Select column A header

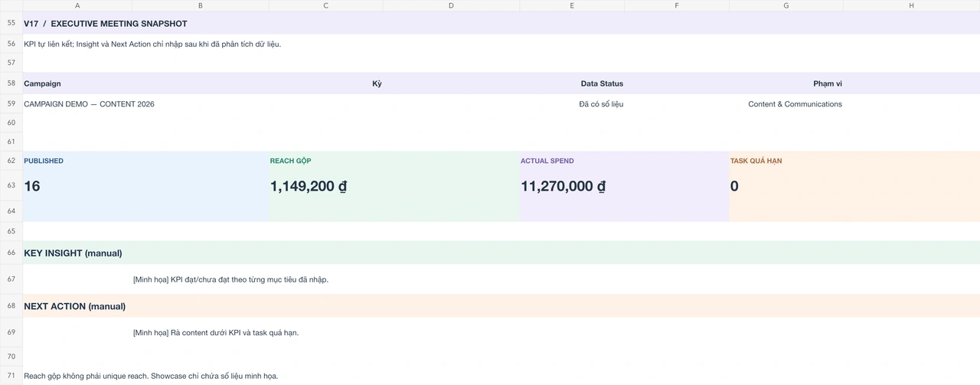[x=77, y=5]
